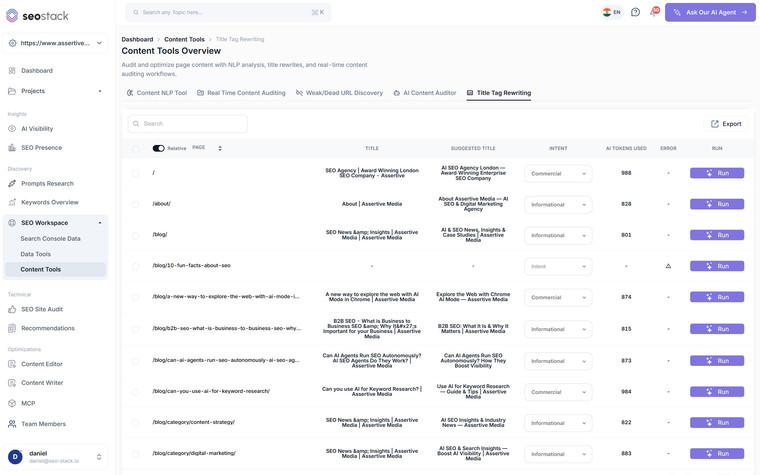Open the intent dropdown for /about/ row
Viewport: 760px width, 475px height.
(x=558, y=205)
